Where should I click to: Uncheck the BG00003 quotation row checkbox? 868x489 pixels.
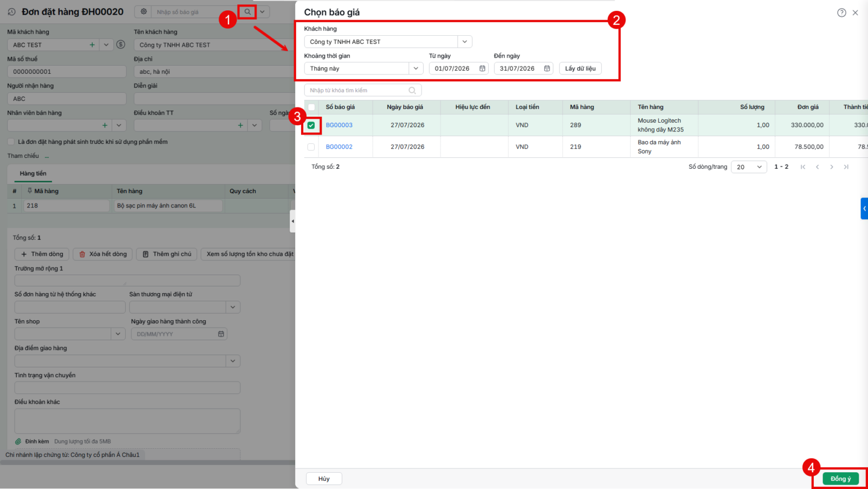[x=311, y=125]
